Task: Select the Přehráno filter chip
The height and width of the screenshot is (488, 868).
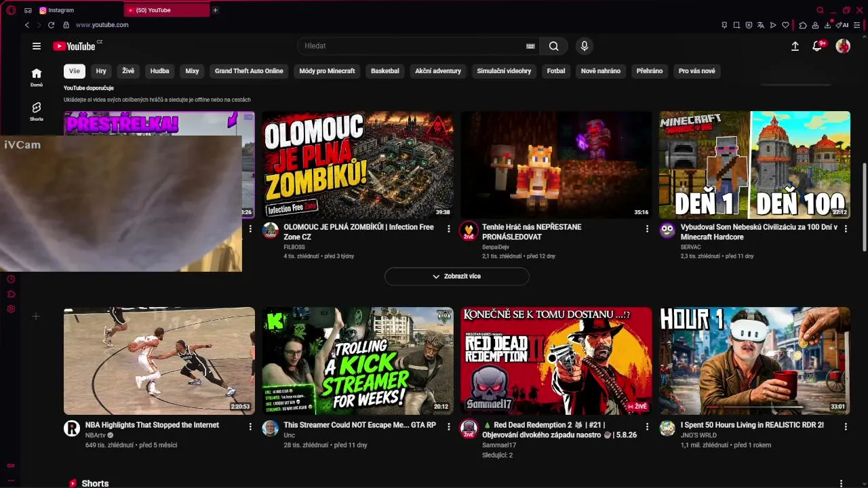Action: point(650,71)
